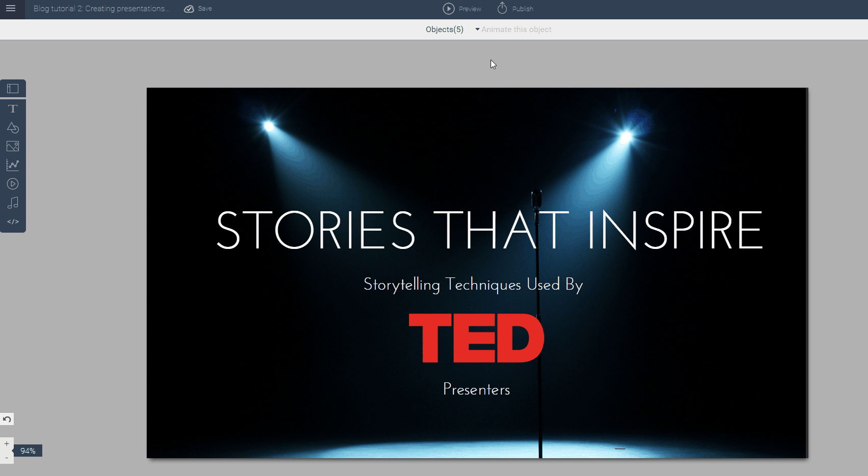The image size is (868, 476).
Task: Open the Audio music-note tool
Action: [13, 203]
